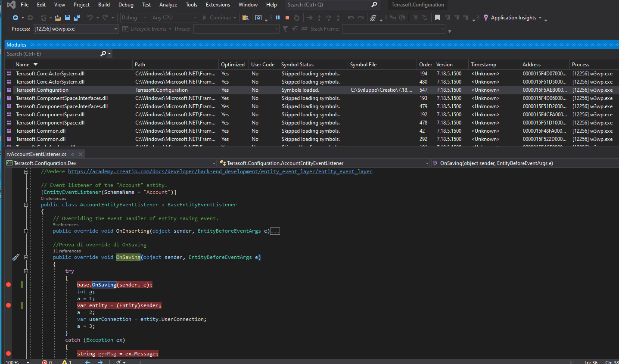The width and height of the screenshot is (619, 364).
Task: Toggle the bookmark icon in toolbar
Action: [437, 18]
